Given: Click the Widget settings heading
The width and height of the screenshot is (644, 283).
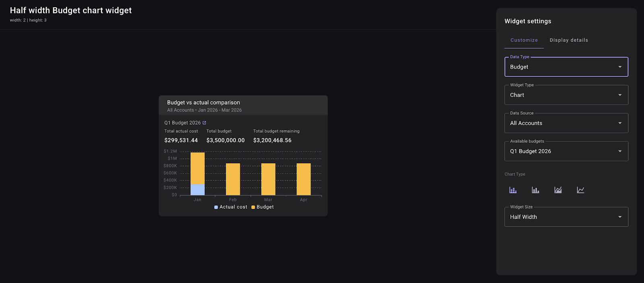Looking at the screenshot, I should [528, 21].
